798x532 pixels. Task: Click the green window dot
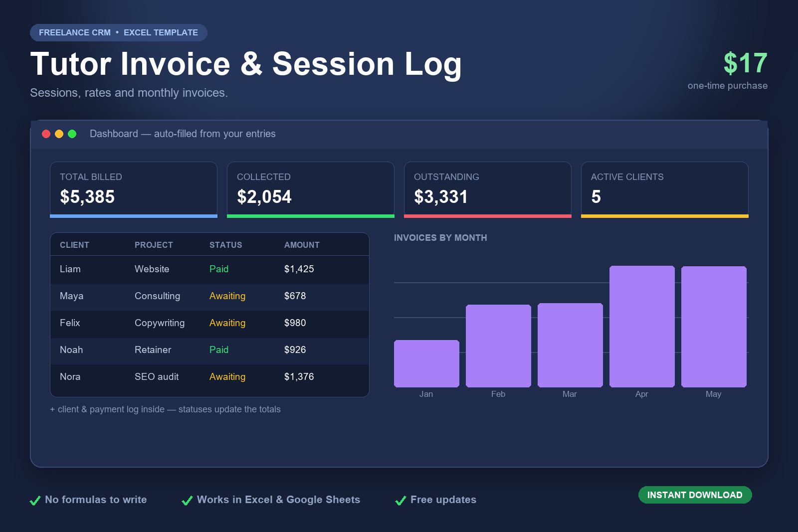coord(72,134)
